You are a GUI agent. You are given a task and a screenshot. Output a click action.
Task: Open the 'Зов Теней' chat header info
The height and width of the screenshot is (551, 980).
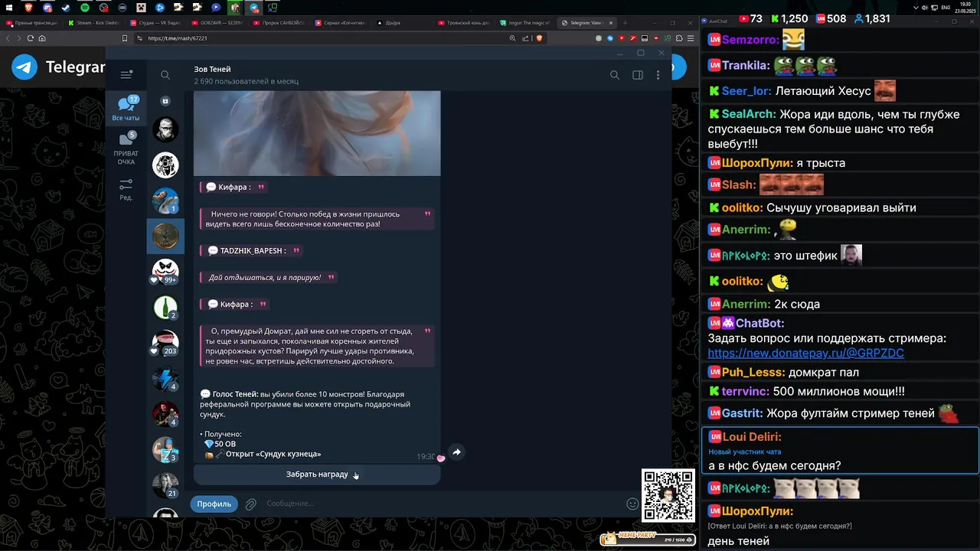pos(246,75)
